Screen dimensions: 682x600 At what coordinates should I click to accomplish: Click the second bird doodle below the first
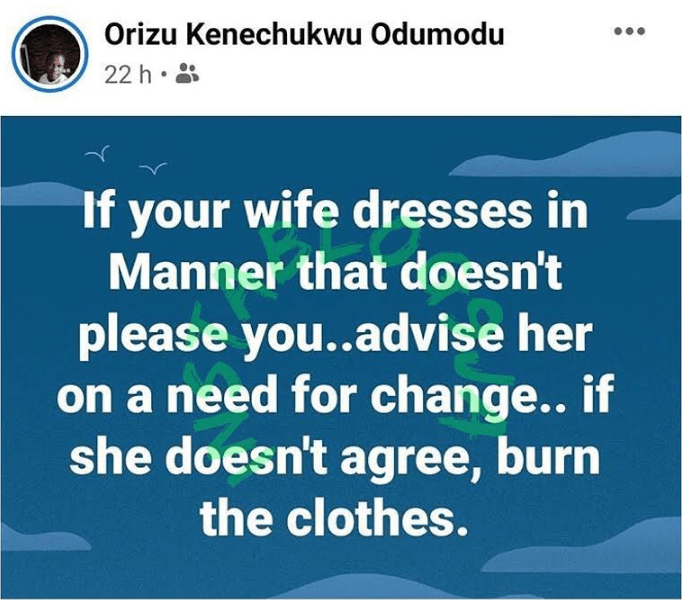tap(152, 168)
